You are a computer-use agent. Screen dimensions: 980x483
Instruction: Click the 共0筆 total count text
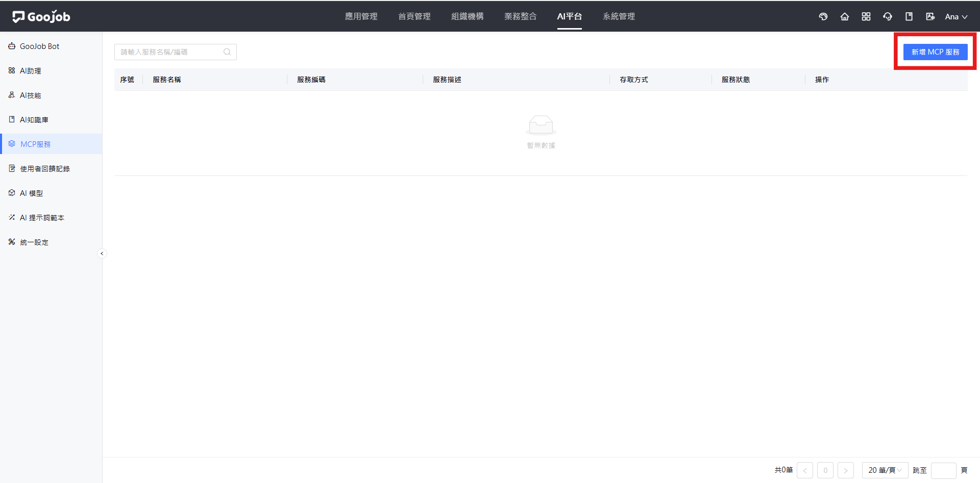[x=783, y=470]
